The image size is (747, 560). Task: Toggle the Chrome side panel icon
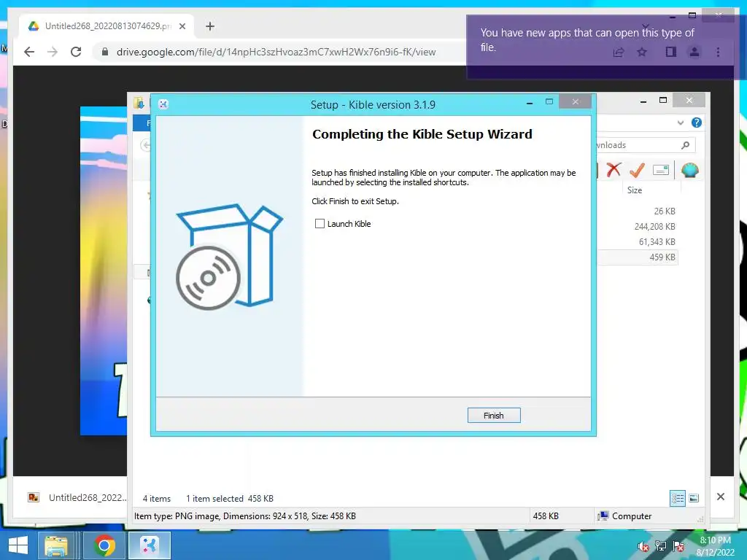pyautogui.click(x=671, y=52)
